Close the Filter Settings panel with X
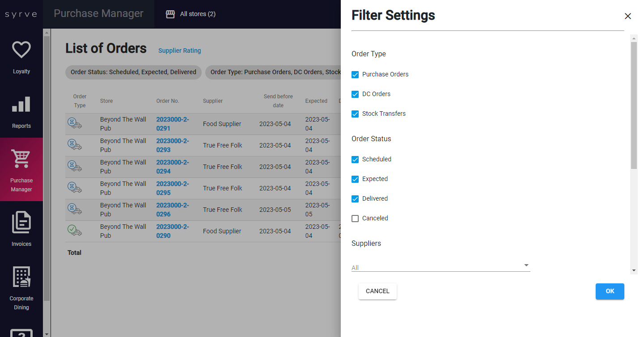 627,16
